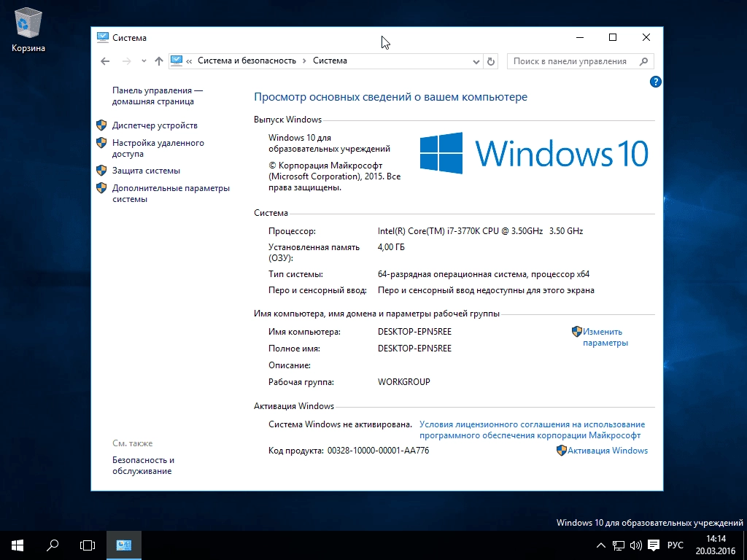Minimize the Система window
Viewport: 747px width, 560px height.
[x=580, y=38]
